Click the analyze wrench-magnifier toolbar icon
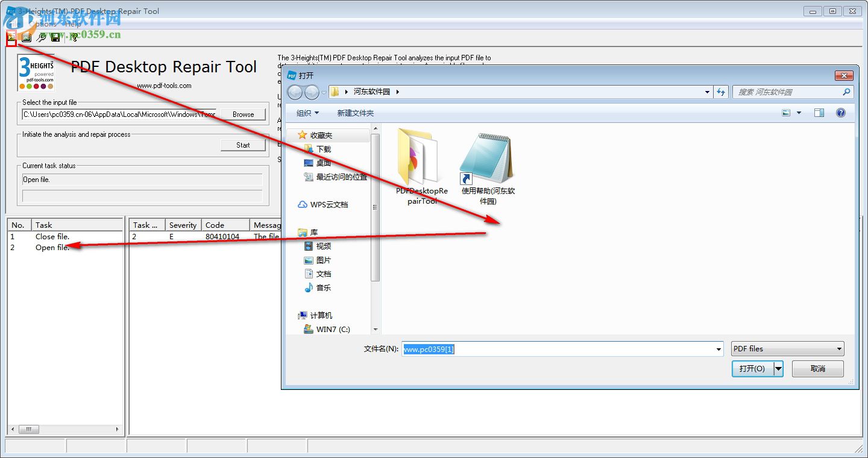The image size is (868, 458). (41, 37)
